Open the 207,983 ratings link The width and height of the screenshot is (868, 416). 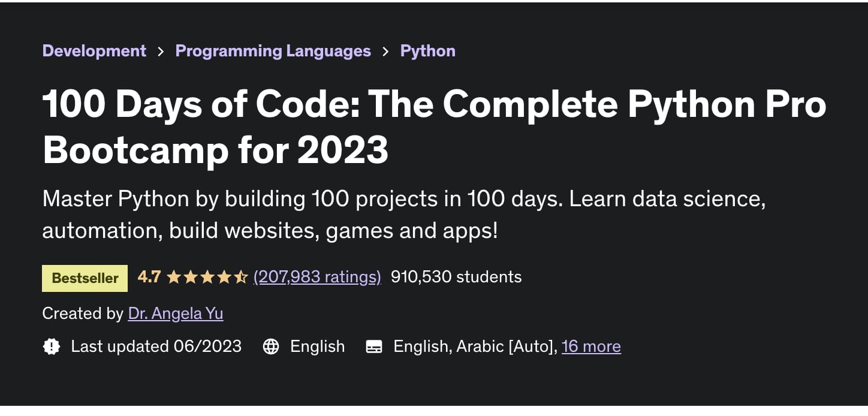[317, 277]
